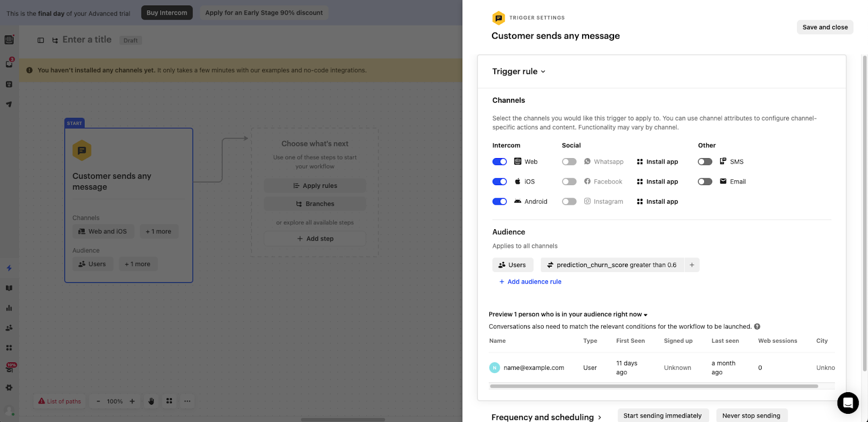Screen dimensions: 868x422
Task: Select the hand pan tool
Action: (x=151, y=401)
